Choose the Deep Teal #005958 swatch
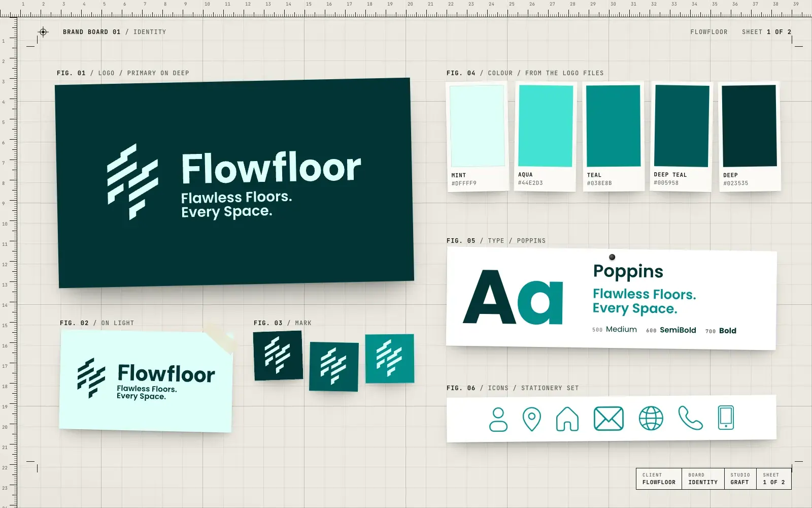 682,136
